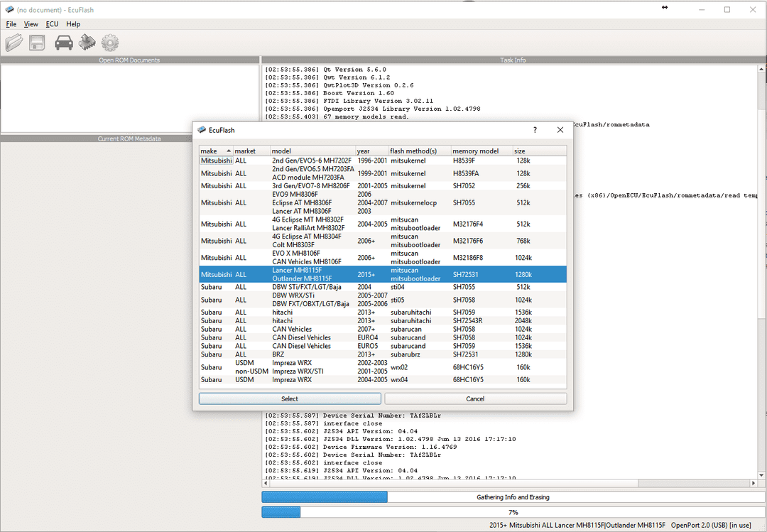The image size is (767, 532).
Task: Cancel the vehicle selection dialog
Action: 475,398
